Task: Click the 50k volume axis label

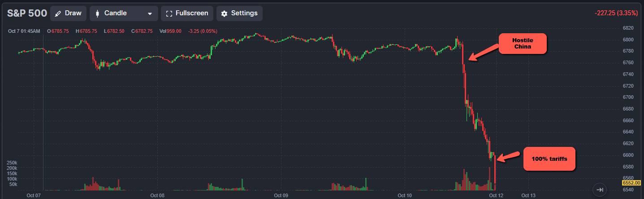Action: (13, 184)
